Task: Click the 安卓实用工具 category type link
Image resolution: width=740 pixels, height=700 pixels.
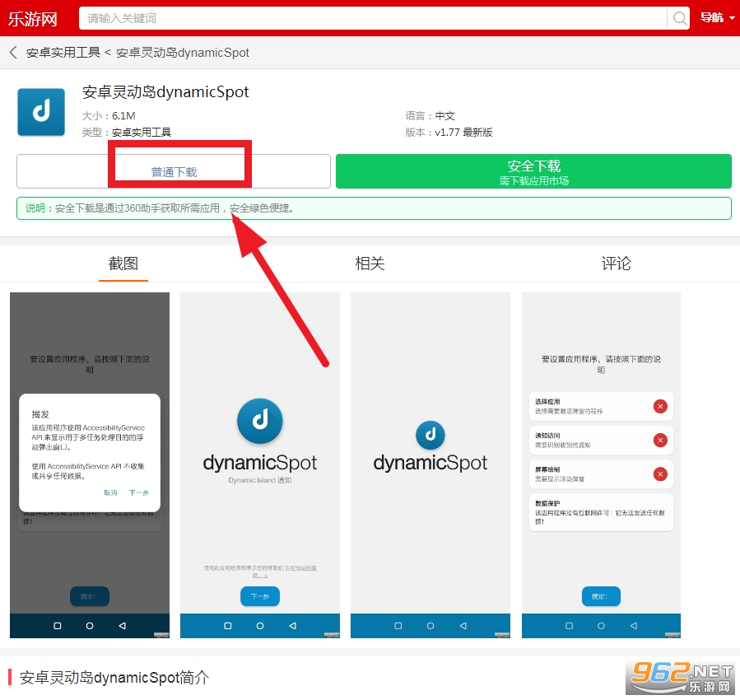Action: (141, 132)
